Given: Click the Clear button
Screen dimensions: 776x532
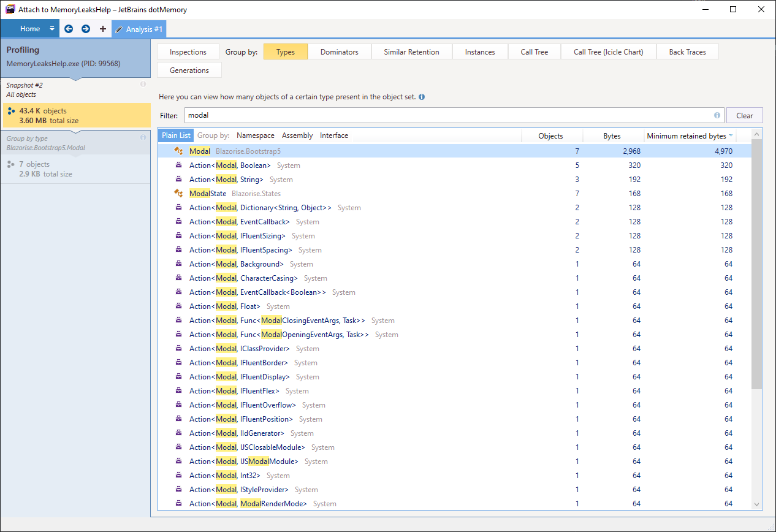Looking at the screenshot, I should (x=744, y=115).
